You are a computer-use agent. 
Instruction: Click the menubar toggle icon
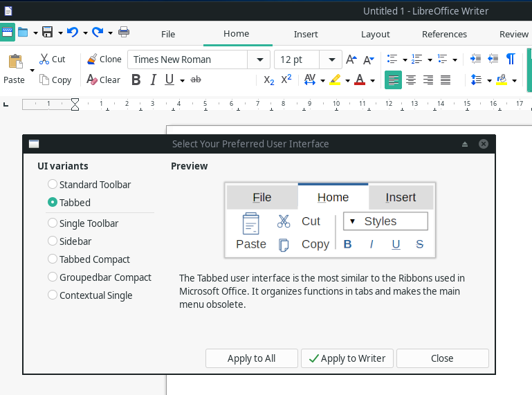[7, 33]
